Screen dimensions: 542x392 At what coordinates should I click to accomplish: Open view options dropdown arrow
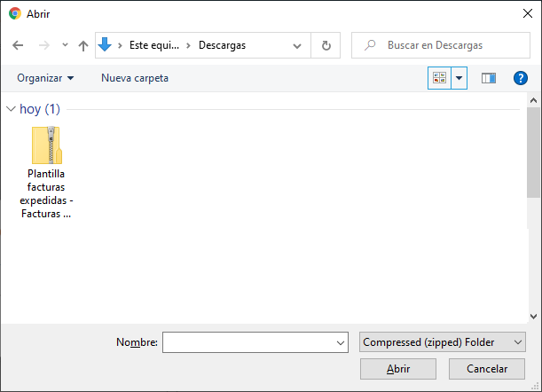point(459,78)
